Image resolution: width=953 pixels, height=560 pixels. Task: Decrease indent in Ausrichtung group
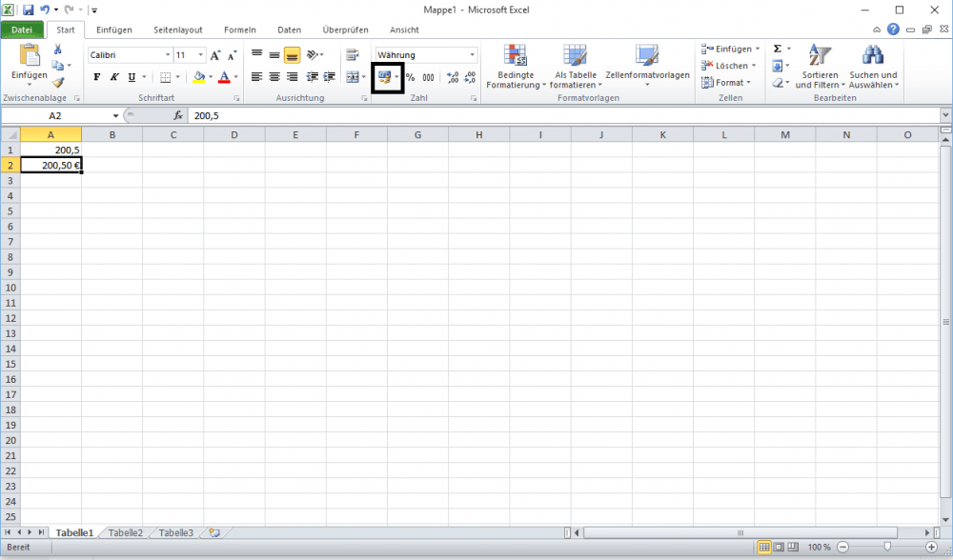[x=313, y=77]
